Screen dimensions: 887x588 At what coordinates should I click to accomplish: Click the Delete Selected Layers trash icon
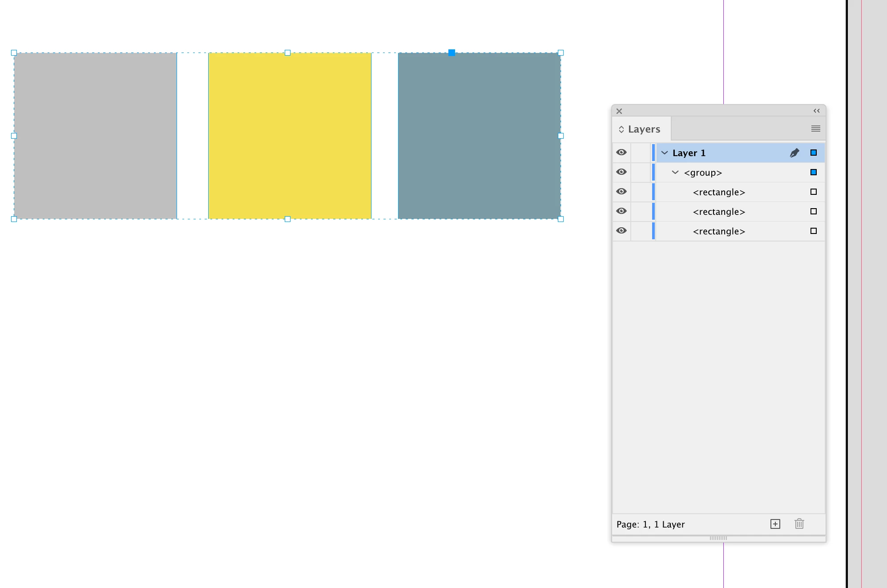pyautogui.click(x=799, y=524)
